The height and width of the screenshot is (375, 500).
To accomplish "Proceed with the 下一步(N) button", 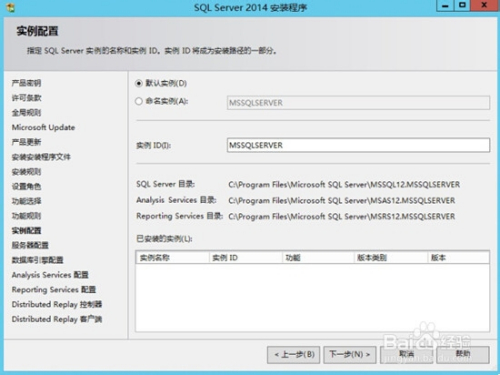I will click(350, 355).
